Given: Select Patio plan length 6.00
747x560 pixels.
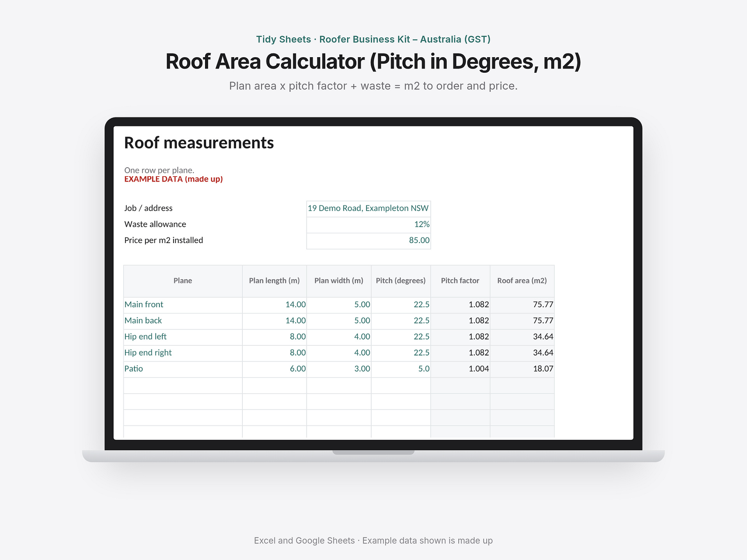Looking at the screenshot, I should click(x=274, y=369).
